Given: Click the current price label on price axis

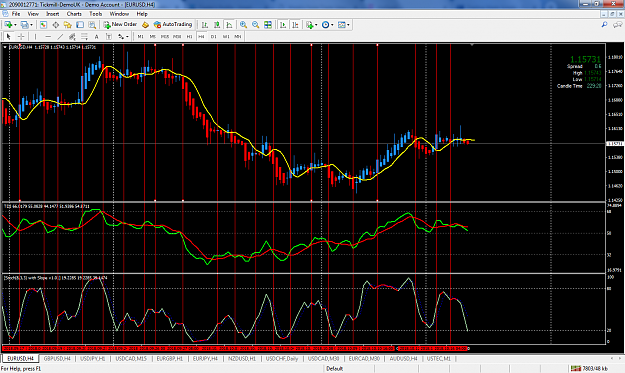Looking at the screenshot, I should [x=614, y=143].
